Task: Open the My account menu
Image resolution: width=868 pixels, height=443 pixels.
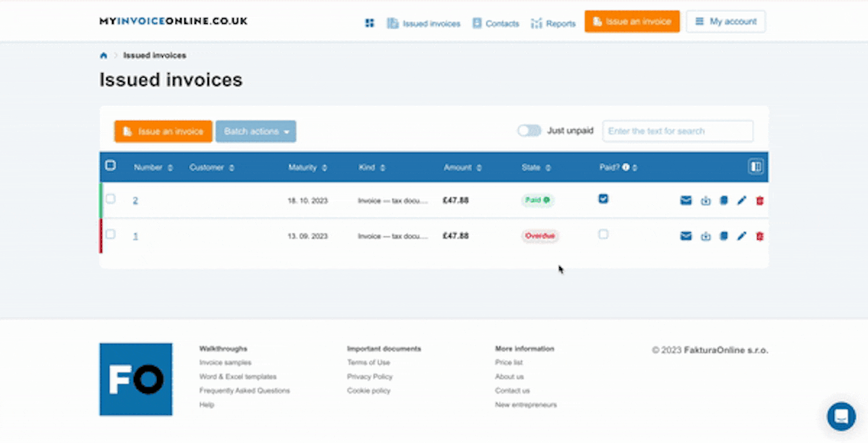Action: point(726,22)
